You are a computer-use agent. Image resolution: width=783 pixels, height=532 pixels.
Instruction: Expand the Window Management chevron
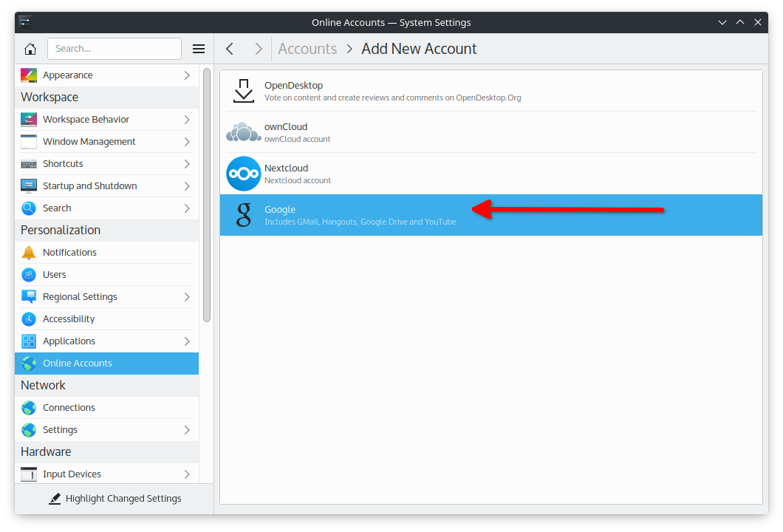(x=187, y=142)
